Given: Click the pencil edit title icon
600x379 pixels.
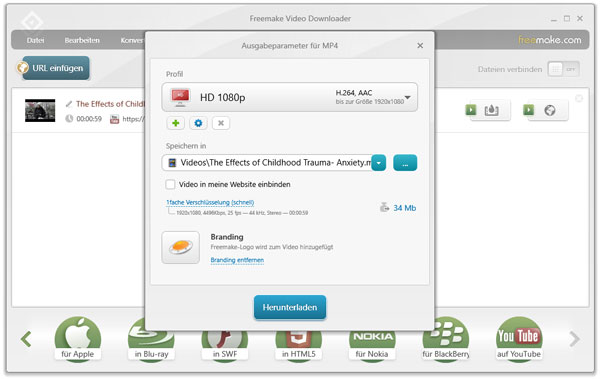Looking at the screenshot, I should pyautogui.click(x=69, y=104).
